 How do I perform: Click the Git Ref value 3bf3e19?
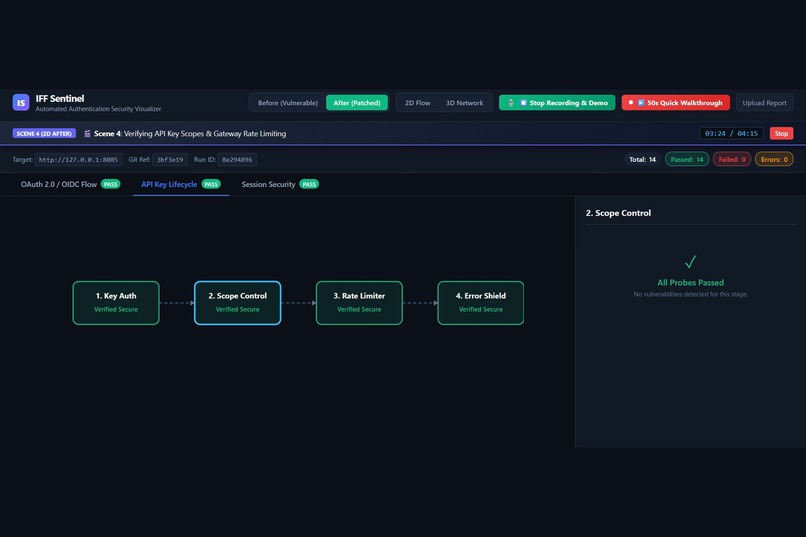click(170, 160)
